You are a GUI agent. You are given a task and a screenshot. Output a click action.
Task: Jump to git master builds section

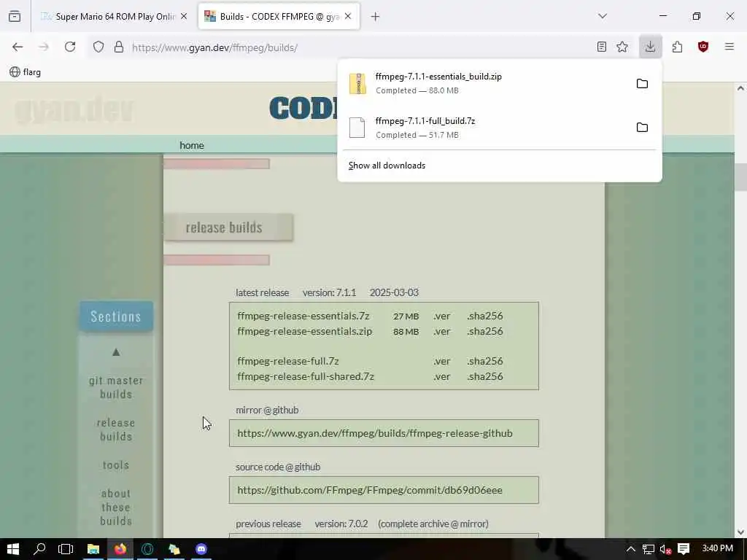tap(116, 387)
